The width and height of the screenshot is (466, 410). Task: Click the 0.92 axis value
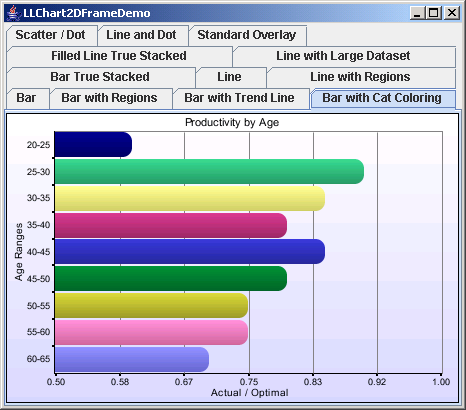click(x=377, y=382)
